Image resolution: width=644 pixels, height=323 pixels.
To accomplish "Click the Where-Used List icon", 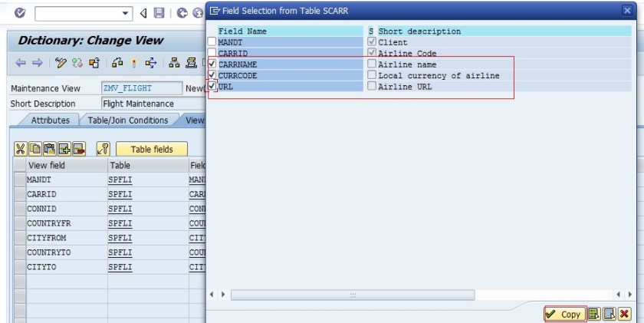I will coord(151,63).
